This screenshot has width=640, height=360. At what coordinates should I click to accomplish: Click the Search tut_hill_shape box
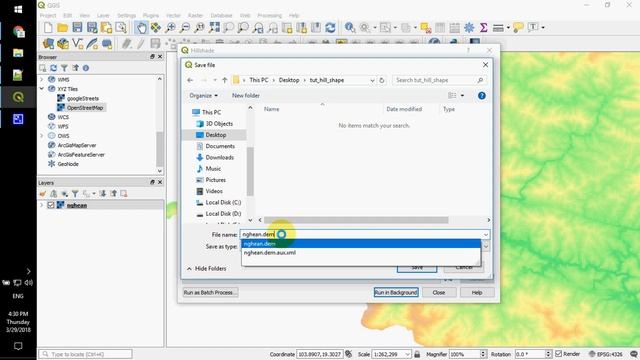[x=439, y=80]
